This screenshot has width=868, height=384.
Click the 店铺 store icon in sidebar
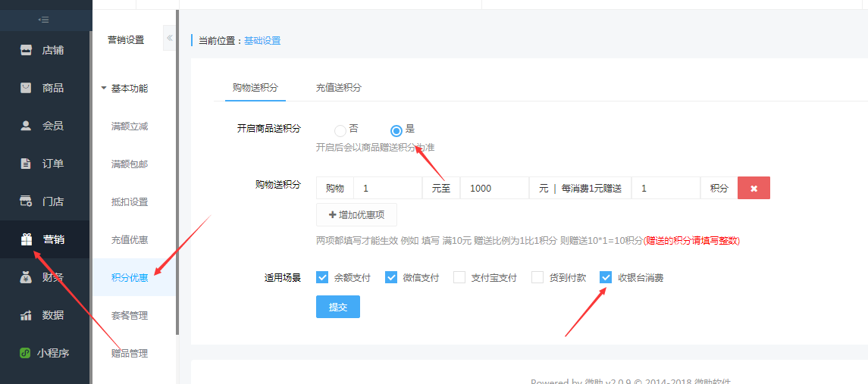tap(27, 51)
